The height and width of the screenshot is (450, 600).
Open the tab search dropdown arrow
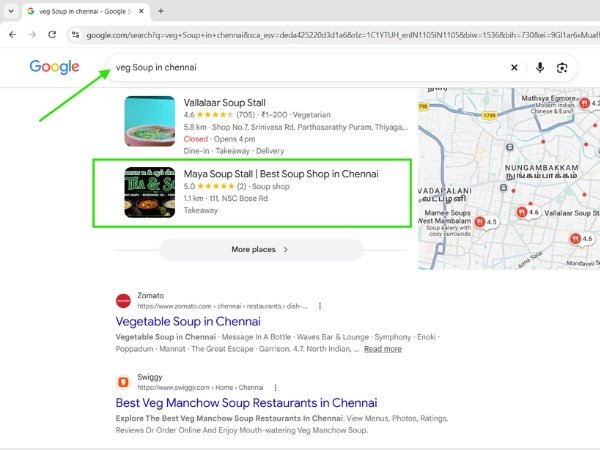(x=11, y=11)
